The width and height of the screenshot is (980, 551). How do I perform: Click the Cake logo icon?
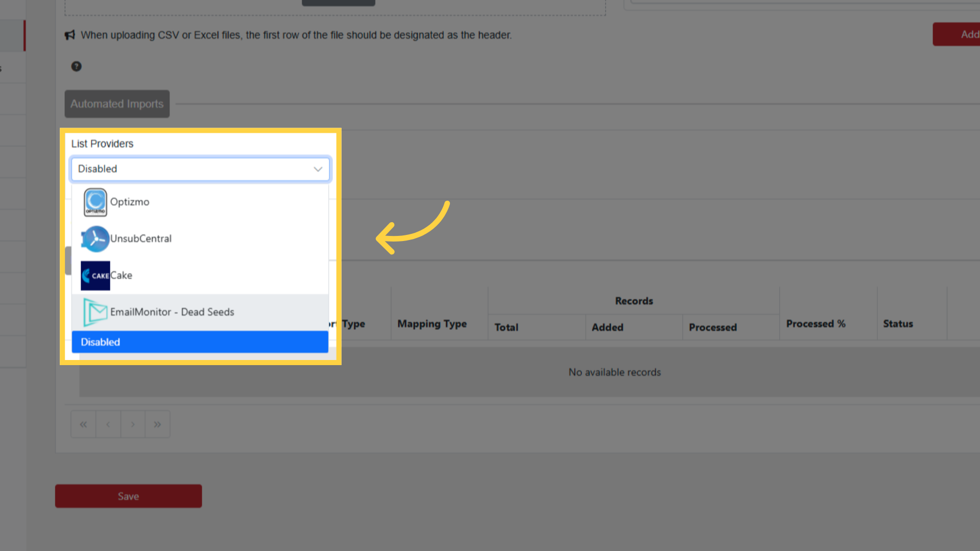[x=95, y=276]
